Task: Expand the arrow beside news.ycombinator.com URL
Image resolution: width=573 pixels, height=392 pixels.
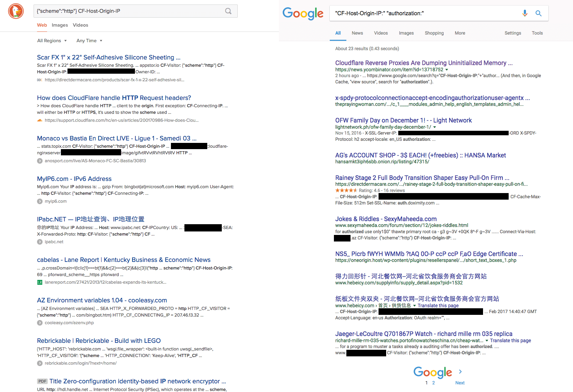Action: pos(447,70)
